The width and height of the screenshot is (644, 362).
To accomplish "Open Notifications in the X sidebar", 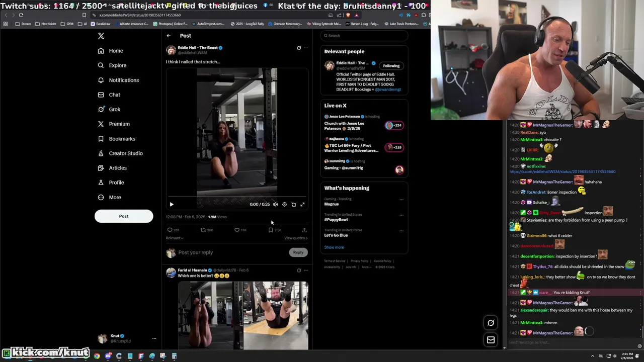I will [x=118, y=80].
